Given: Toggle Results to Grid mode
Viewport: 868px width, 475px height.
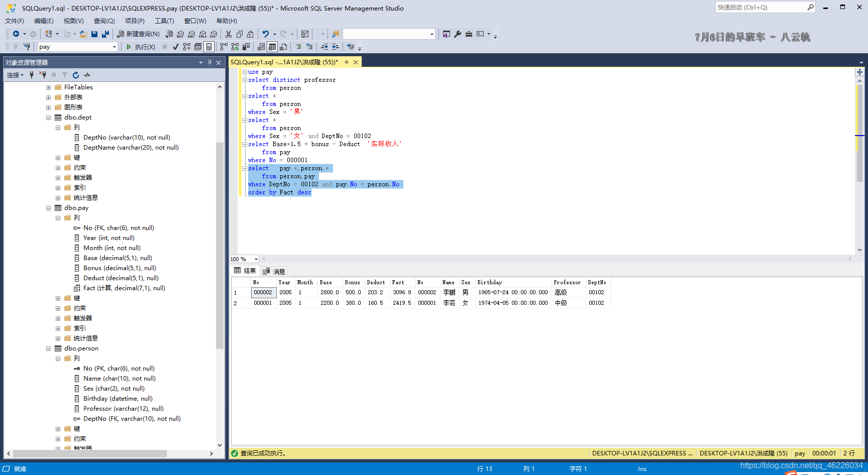Looking at the screenshot, I should 272,47.
